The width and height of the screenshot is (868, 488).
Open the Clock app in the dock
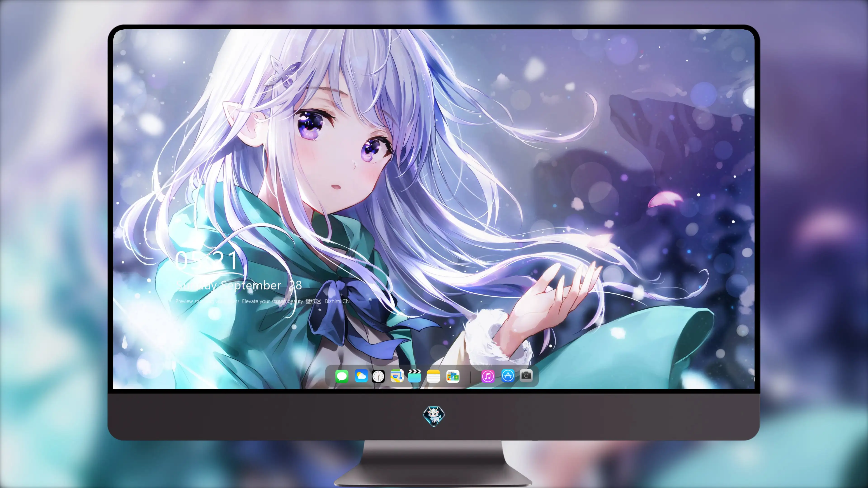[378, 376]
